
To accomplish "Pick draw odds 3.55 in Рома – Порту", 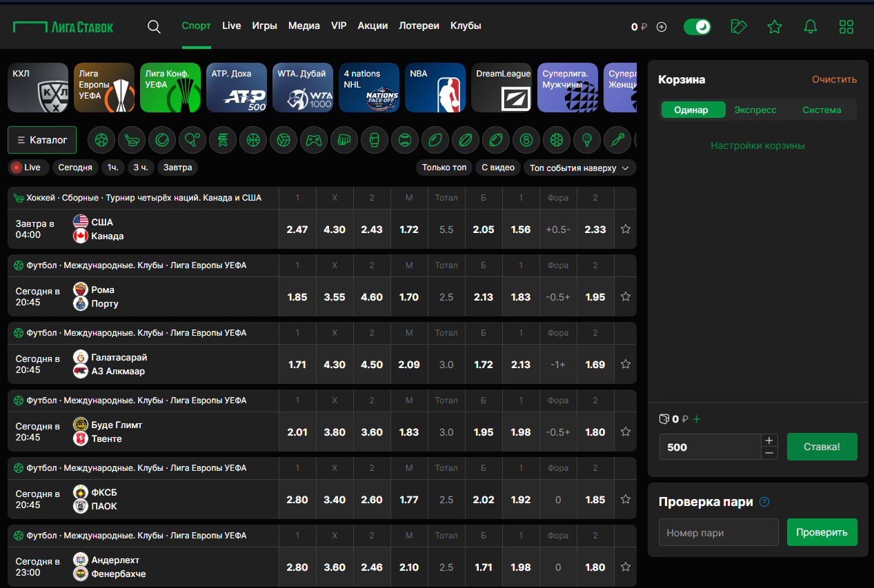I will (335, 297).
